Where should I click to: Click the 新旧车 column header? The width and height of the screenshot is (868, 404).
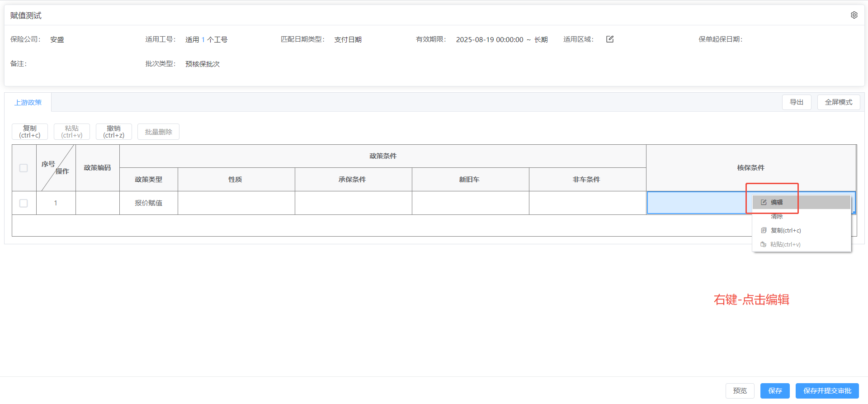(x=470, y=180)
